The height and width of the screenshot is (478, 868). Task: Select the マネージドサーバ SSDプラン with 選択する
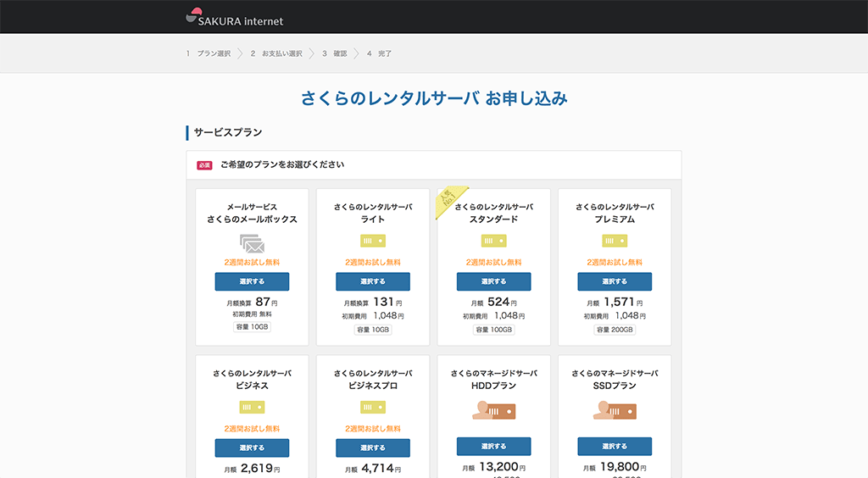click(x=615, y=446)
